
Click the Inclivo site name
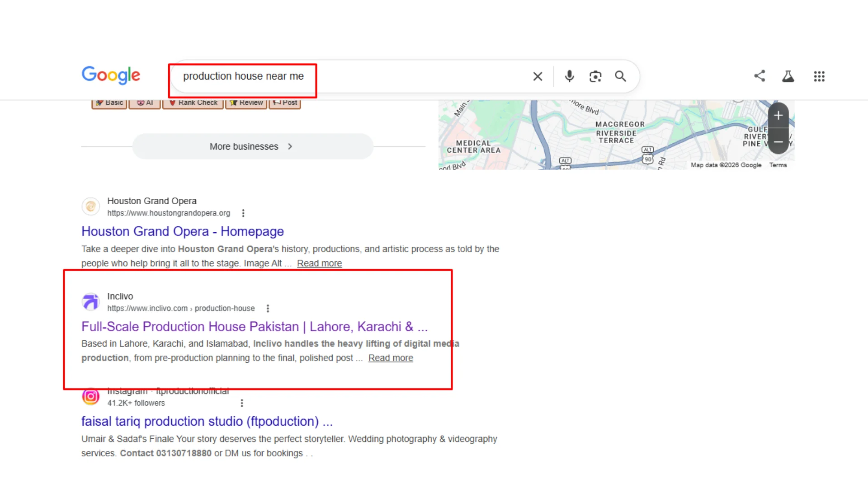(x=120, y=296)
